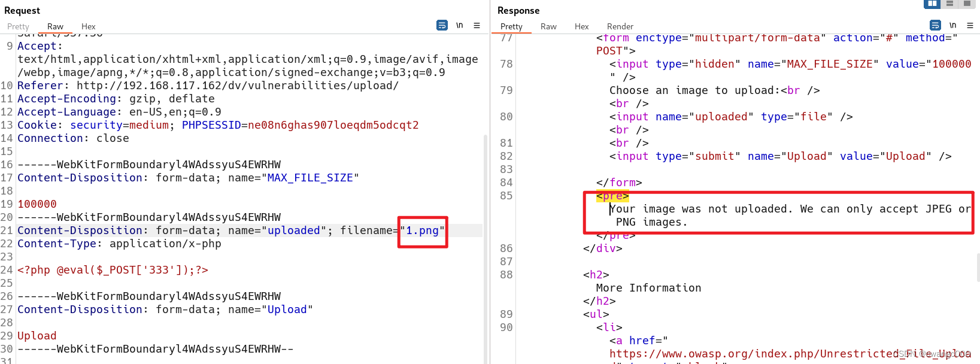The image size is (980, 364).
Task: Open the Response panel hamburger options menu
Action: [x=970, y=25]
